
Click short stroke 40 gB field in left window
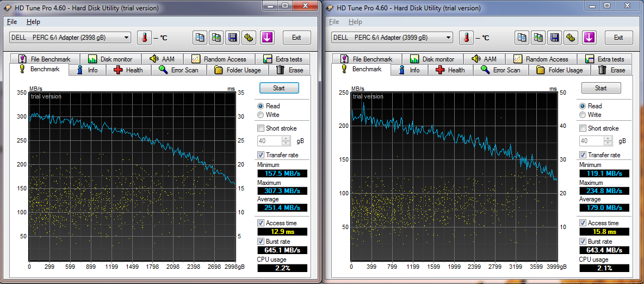tap(270, 141)
